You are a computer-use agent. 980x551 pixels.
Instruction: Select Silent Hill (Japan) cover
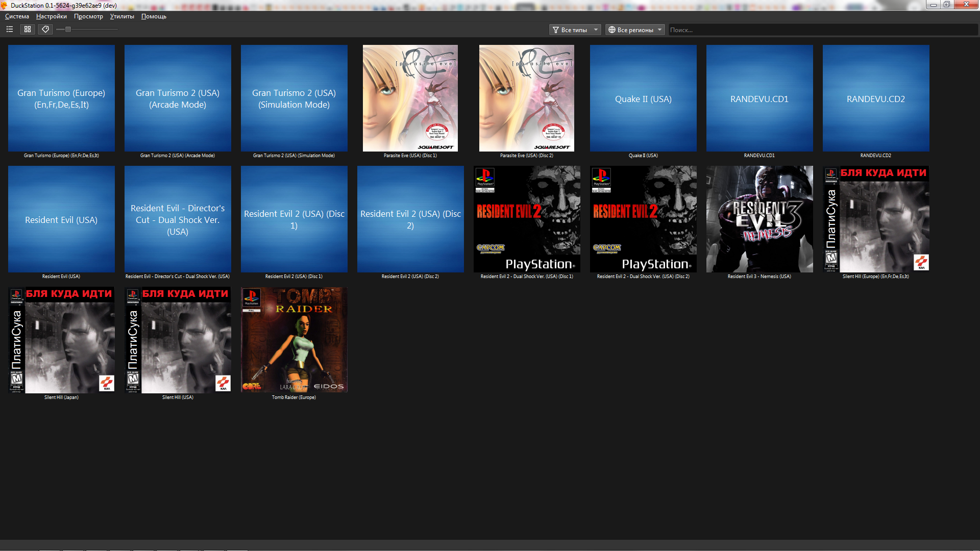(x=61, y=340)
